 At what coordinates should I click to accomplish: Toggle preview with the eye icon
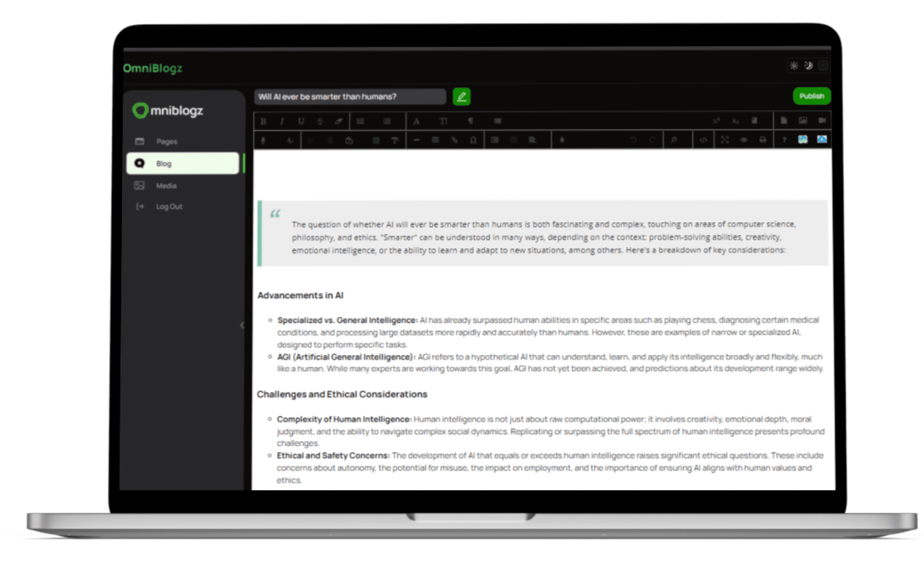click(743, 140)
